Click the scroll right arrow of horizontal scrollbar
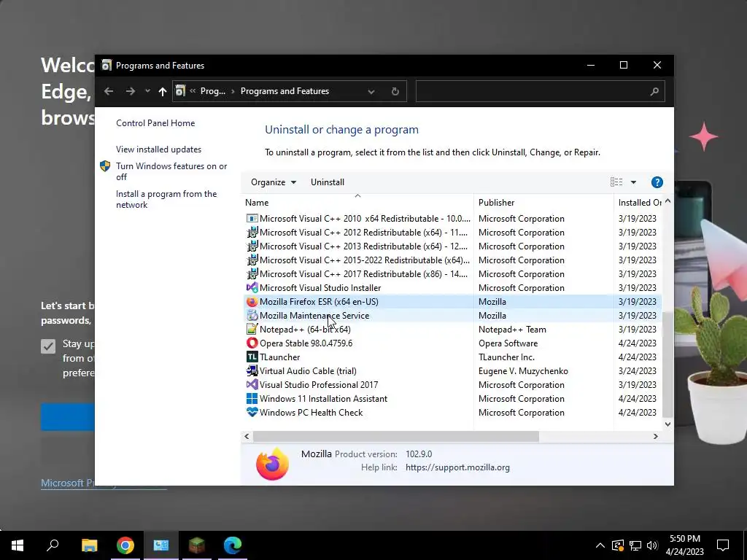The width and height of the screenshot is (747, 560). point(656,436)
